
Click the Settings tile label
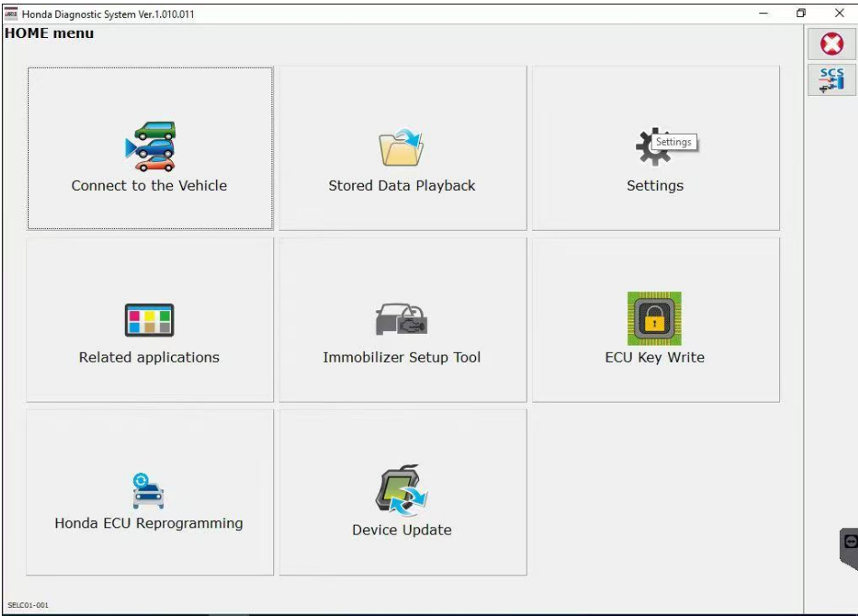tap(655, 186)
